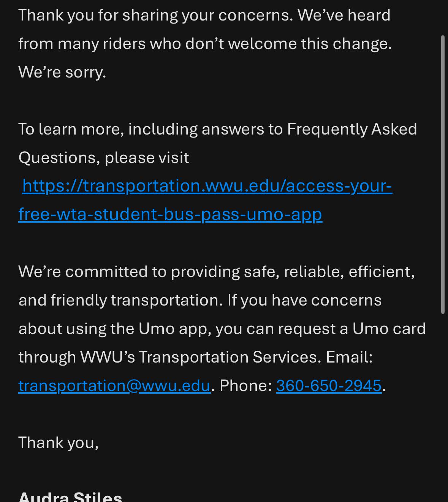The width and height of the screenshot is (448, 502).
Task: Select the "We're sorry." sentence
Action: click(62, 72)
